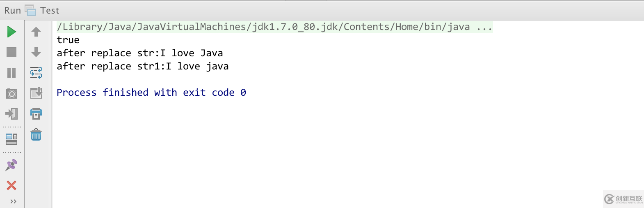Click the JavaVirtualMachines java path line

tap(263, 27)
